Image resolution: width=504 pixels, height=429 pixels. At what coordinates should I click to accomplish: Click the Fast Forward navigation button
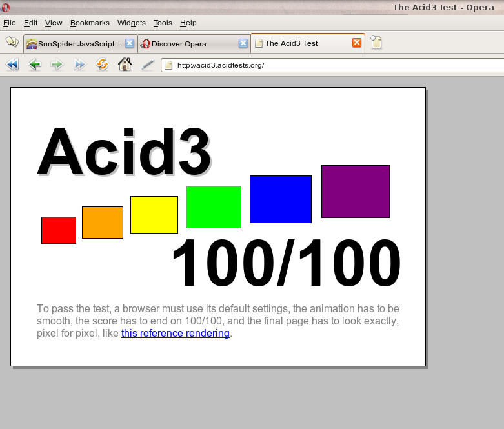(x=79, y=65)
